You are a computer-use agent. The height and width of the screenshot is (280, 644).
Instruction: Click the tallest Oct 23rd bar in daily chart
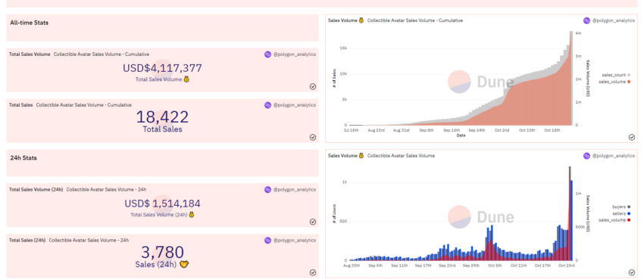pyautogui.click(x=570, y=213)
